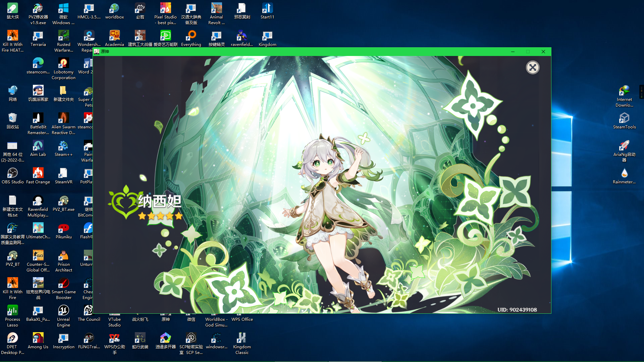The height and width of the screenshot is (362, 644).
Task: Close the Nahida character splash art
Action: click(532, 68)
